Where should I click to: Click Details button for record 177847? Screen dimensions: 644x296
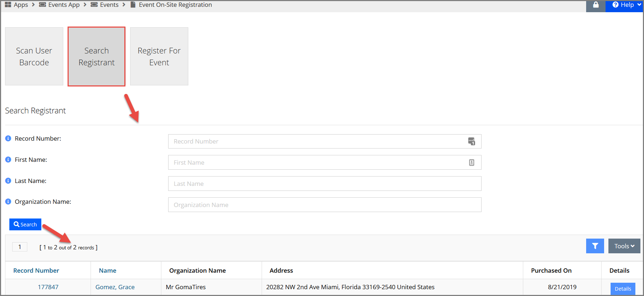[x=623, y=289]
